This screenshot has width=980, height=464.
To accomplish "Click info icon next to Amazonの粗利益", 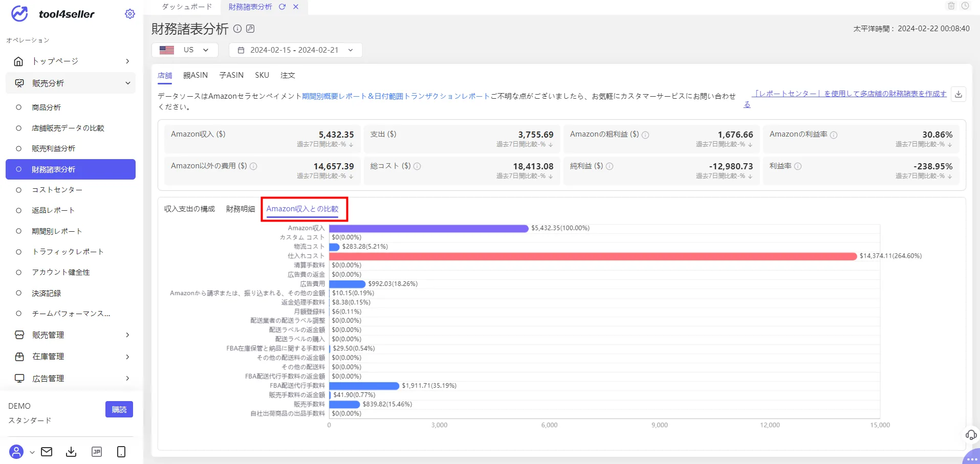I will click(x=645, y=135).
